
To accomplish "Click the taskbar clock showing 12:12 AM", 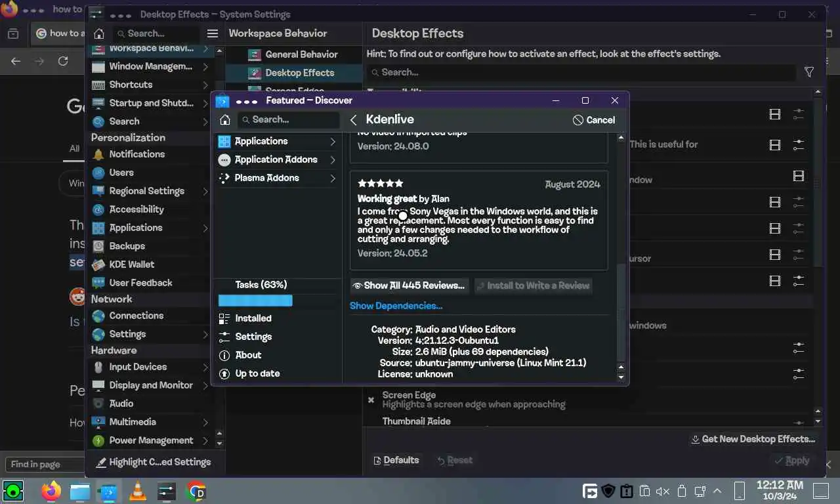I will coord(780,491).
